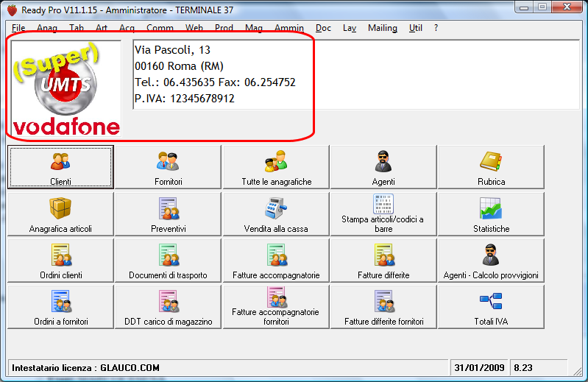Open the Doc menu
The width and height of the screenshot is (588, 382).
[323, 28]
